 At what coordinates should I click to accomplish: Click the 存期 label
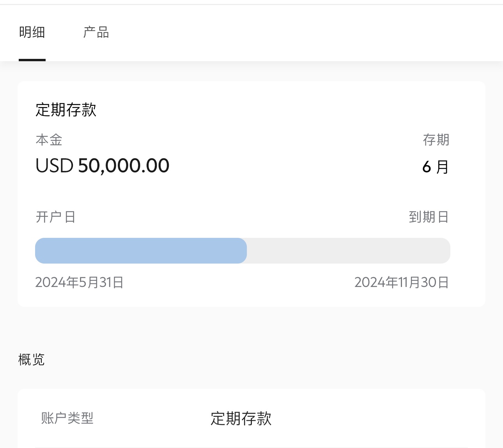coord(436,140)
